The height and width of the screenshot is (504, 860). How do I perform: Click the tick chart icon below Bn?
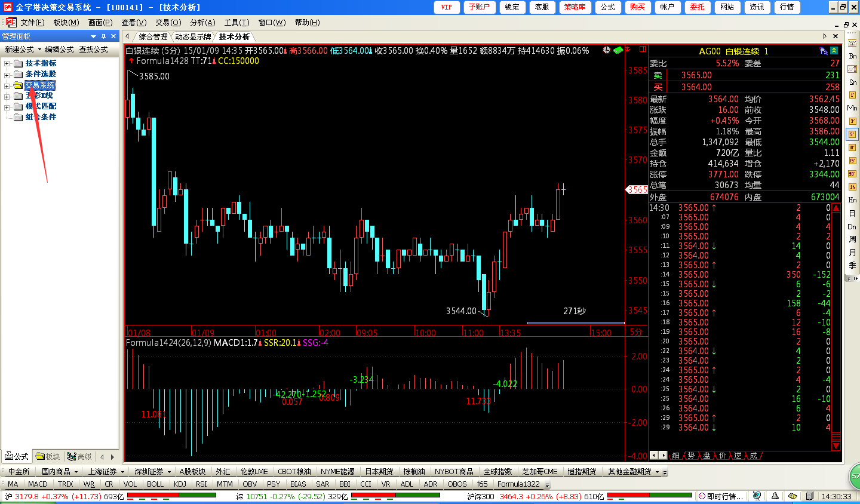coord(852,69)
